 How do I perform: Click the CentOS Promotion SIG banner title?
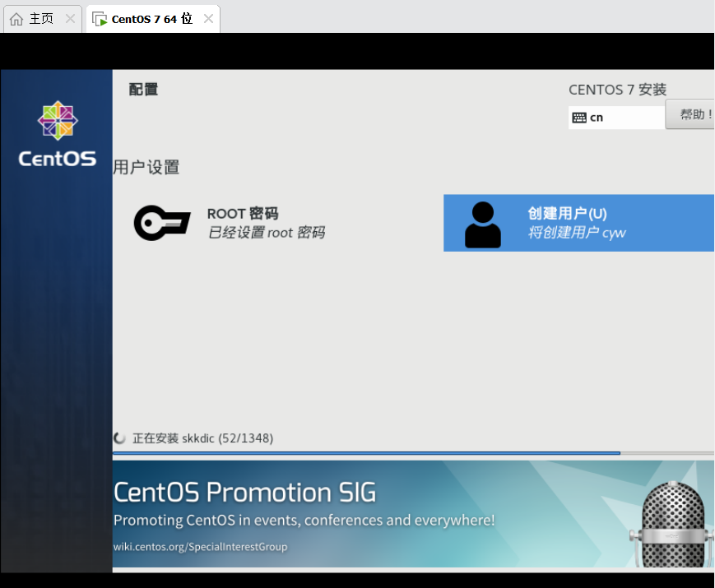[x=245, y=493]
